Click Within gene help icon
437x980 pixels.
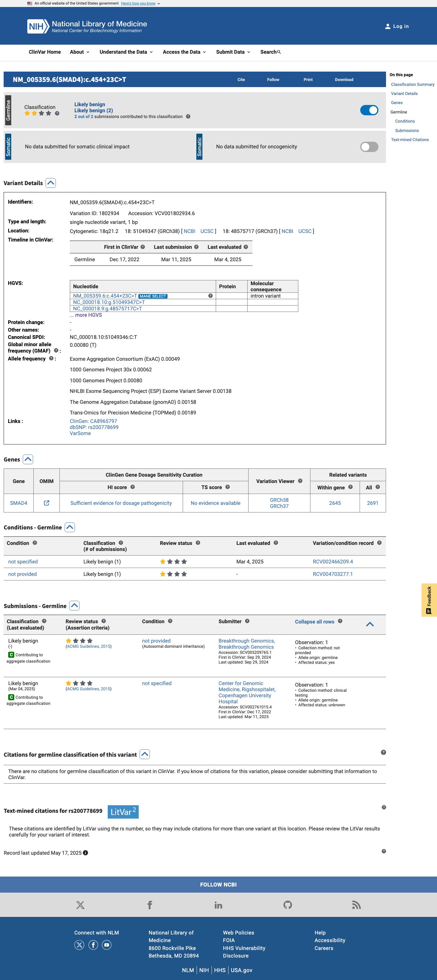[x=351, y=487]
